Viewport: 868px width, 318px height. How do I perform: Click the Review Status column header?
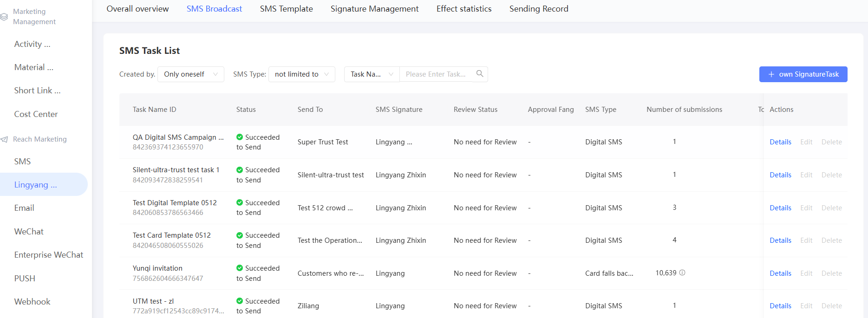[x=475, y=110]
